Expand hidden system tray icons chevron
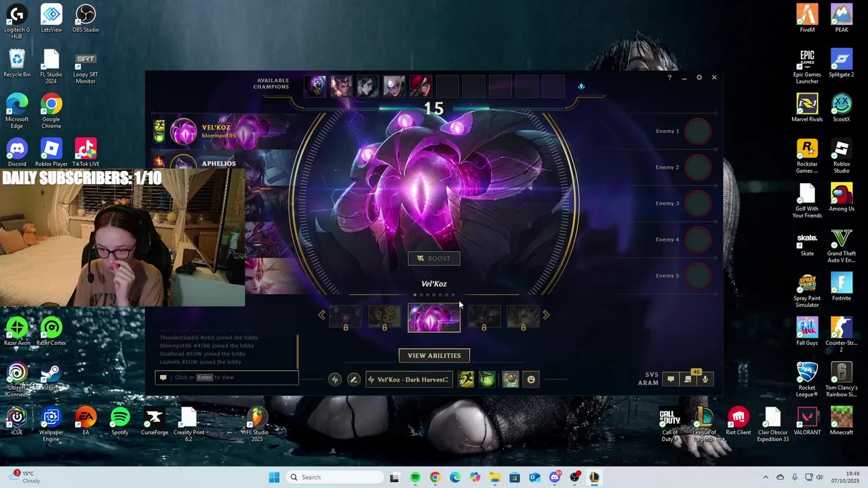 (x=766, y=477)
